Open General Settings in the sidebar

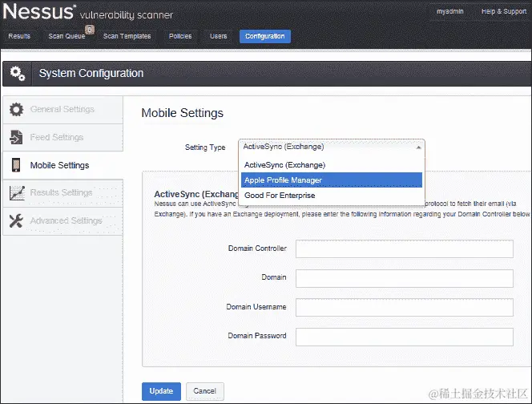(62, 109)
